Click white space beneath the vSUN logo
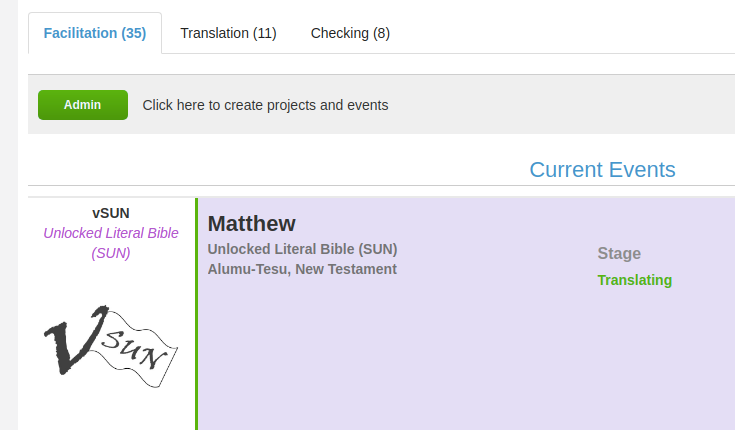This screenshot has height=430, width=735. click(111, 410)
